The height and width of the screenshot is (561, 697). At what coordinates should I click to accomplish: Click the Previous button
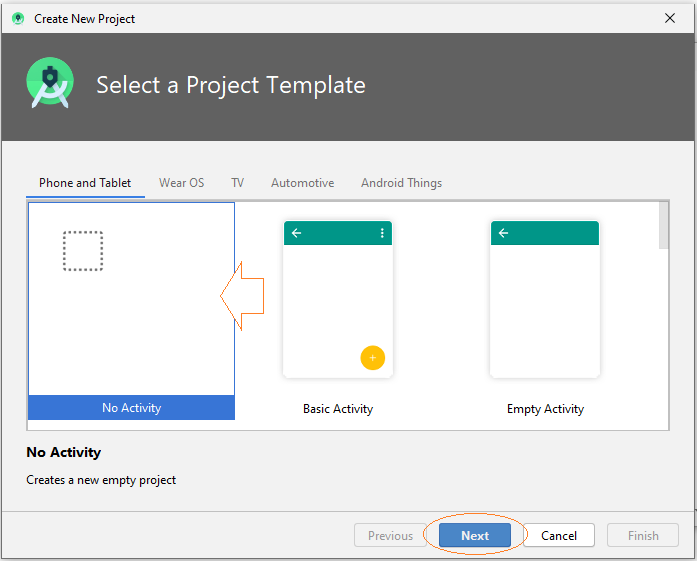pos(390,535)
